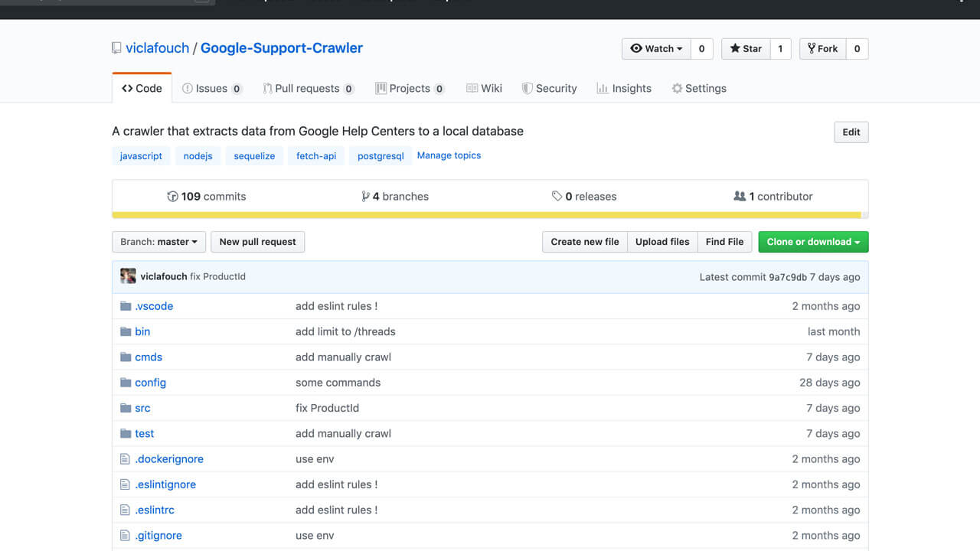Go to the Projects tab
Image resolution: width=980 pixels, height=551 pixels.
pos(410,88)
